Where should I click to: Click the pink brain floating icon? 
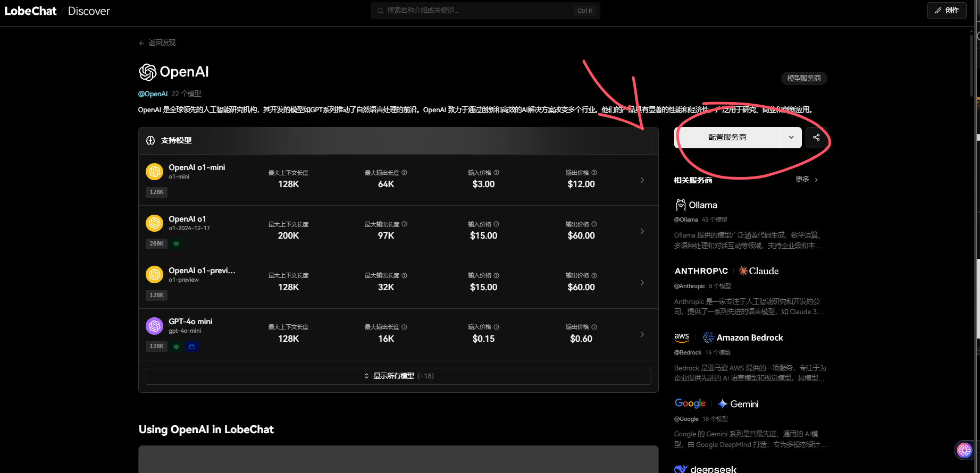tap(964, 450)
